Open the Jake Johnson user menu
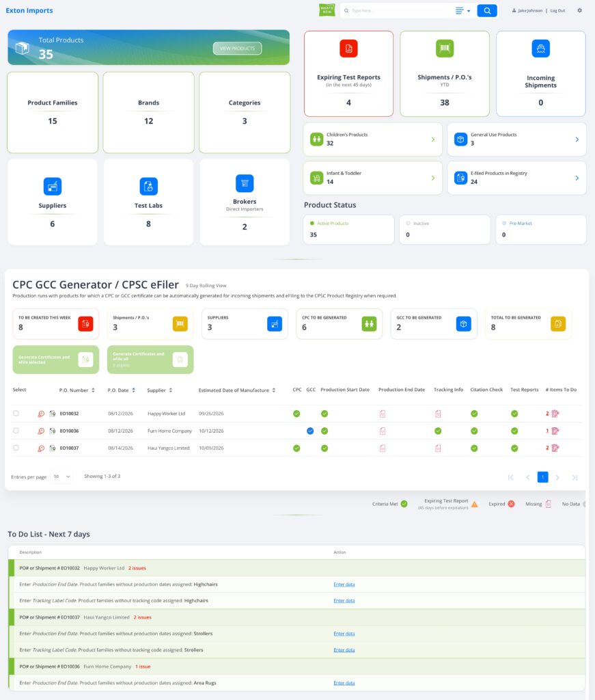The width and height of the screenshot is (595, 700). tap(527, 11)
